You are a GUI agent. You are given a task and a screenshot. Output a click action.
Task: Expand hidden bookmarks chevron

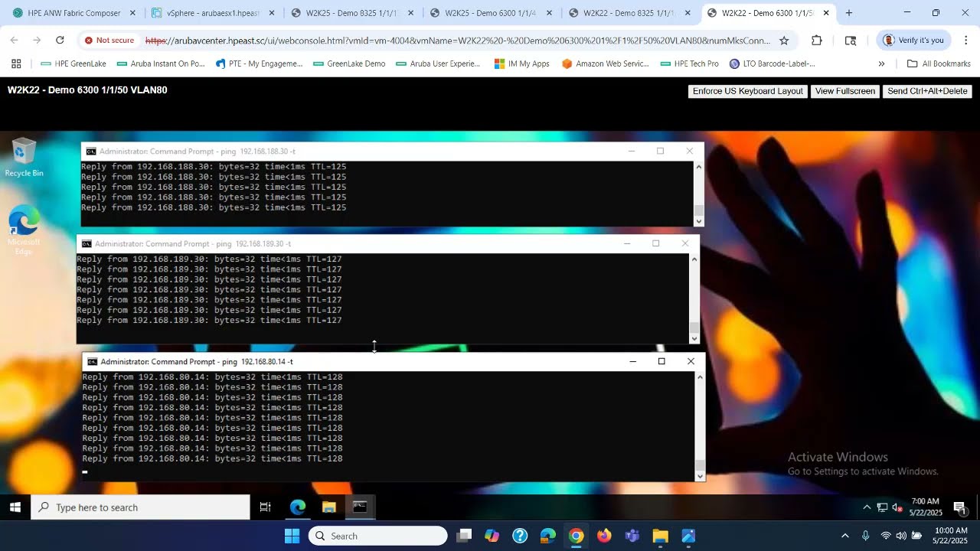881,64
